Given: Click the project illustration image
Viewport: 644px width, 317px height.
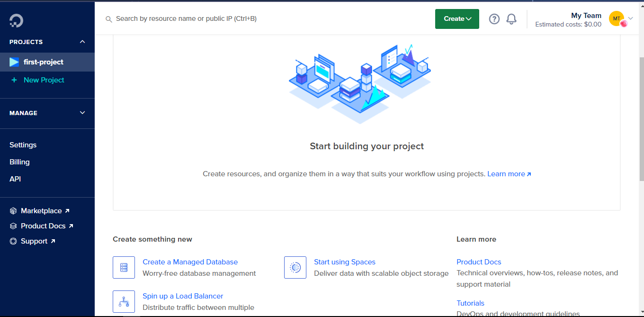Looking at the screenshot, I should [360, 83].
